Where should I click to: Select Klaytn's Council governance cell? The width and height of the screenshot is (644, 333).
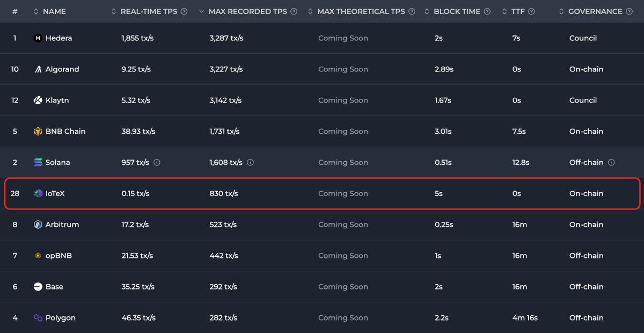pyautogui.click(x=583, y=100)
